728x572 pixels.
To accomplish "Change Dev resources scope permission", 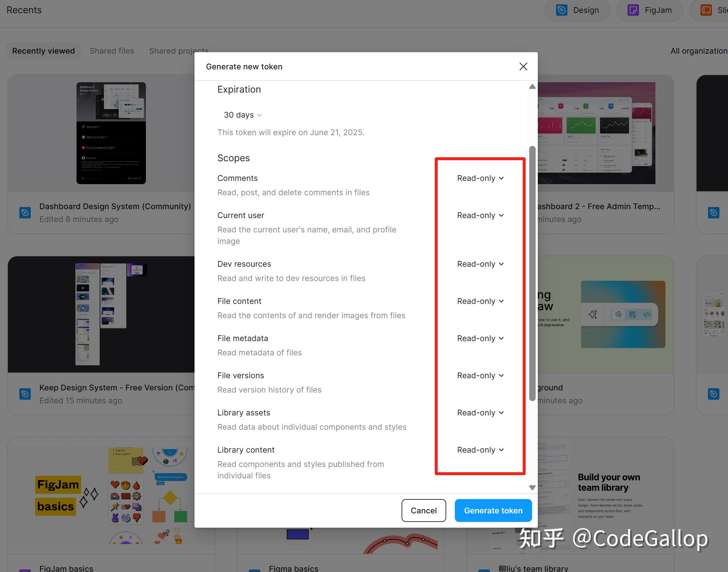I will click(480, 264).
